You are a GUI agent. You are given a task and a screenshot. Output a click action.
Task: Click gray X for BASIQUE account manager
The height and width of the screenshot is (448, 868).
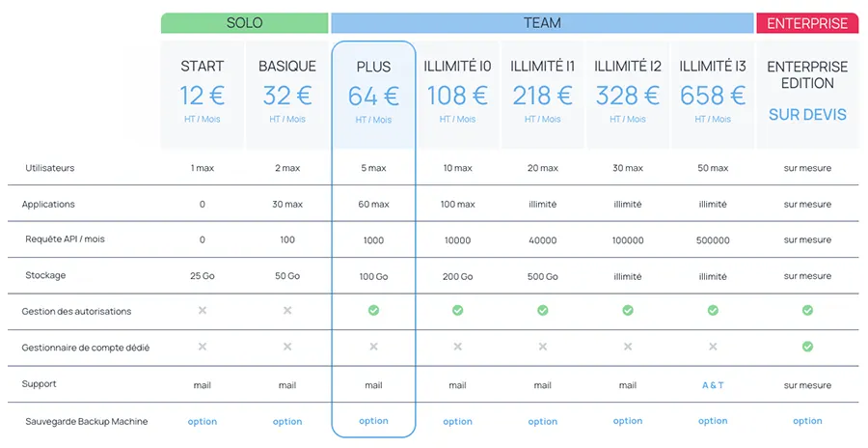287,347
